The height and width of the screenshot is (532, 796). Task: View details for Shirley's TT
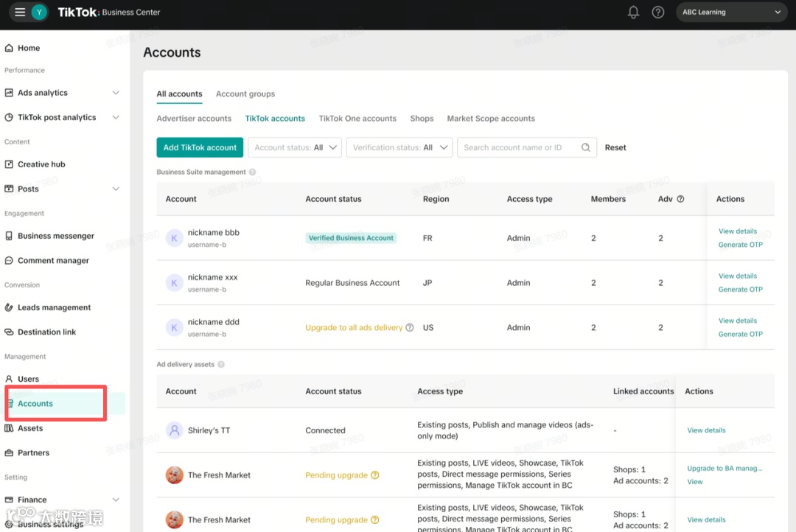tap(706, 430)
